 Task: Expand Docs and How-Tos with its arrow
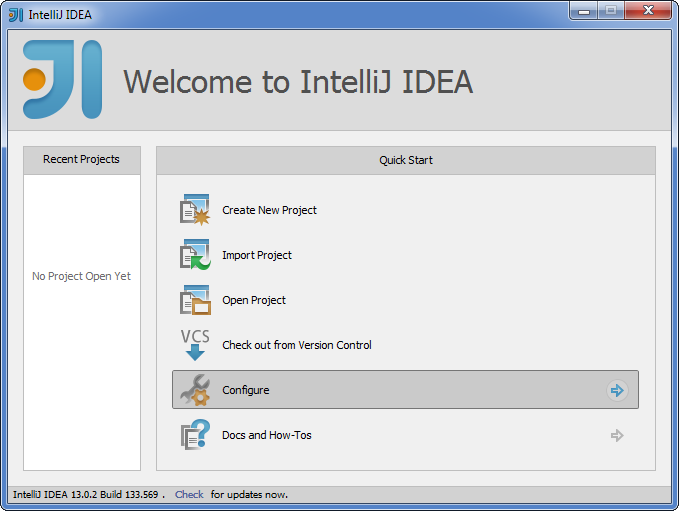click(x=617, y=435)
